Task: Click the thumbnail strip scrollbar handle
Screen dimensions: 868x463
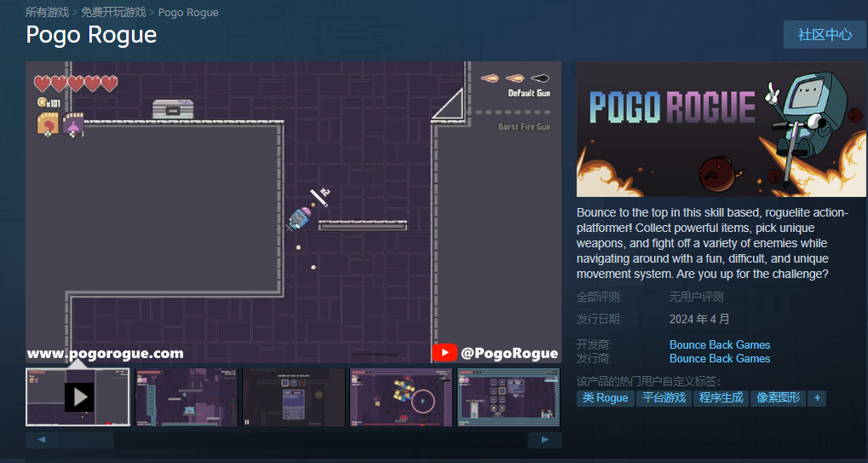Action: (87, 440)
